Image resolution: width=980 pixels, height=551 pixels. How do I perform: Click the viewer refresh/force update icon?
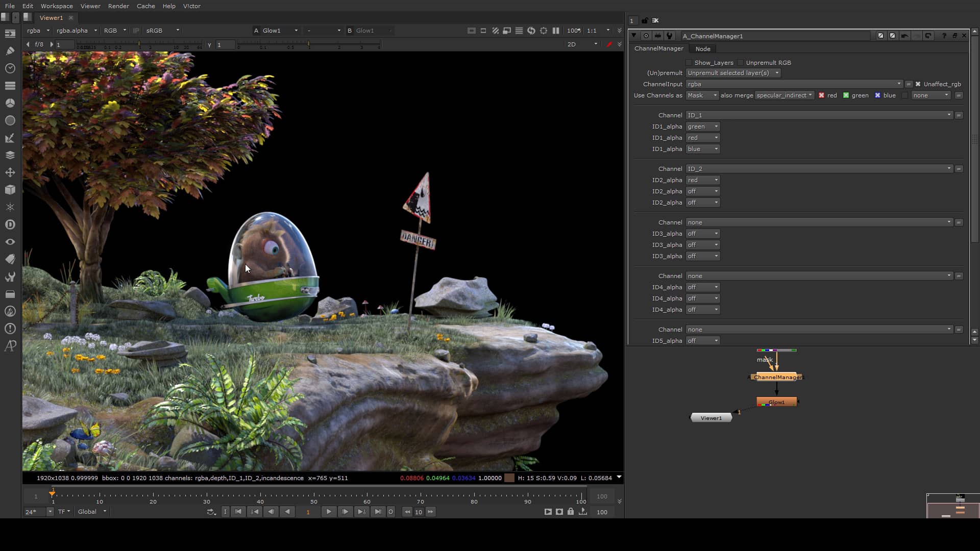[531, 31]
